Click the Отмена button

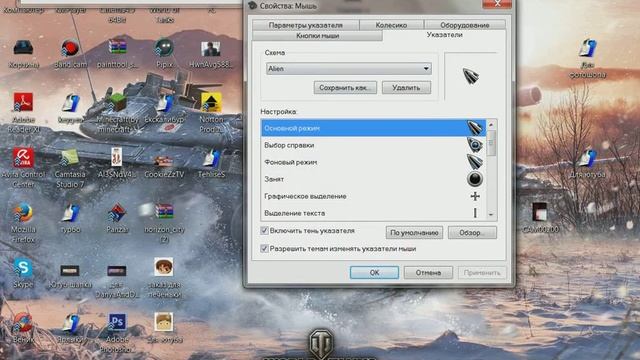428,273
